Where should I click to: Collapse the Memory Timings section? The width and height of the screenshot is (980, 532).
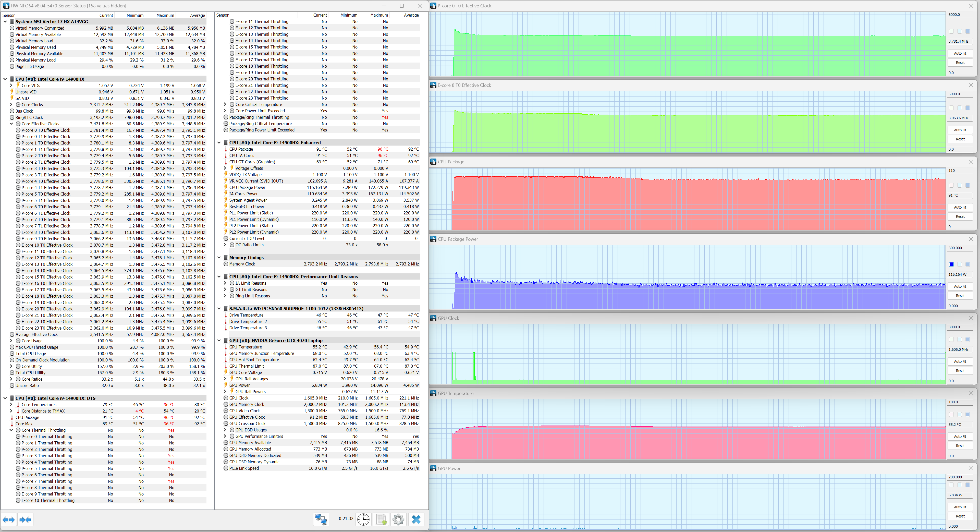pos(219,258)
